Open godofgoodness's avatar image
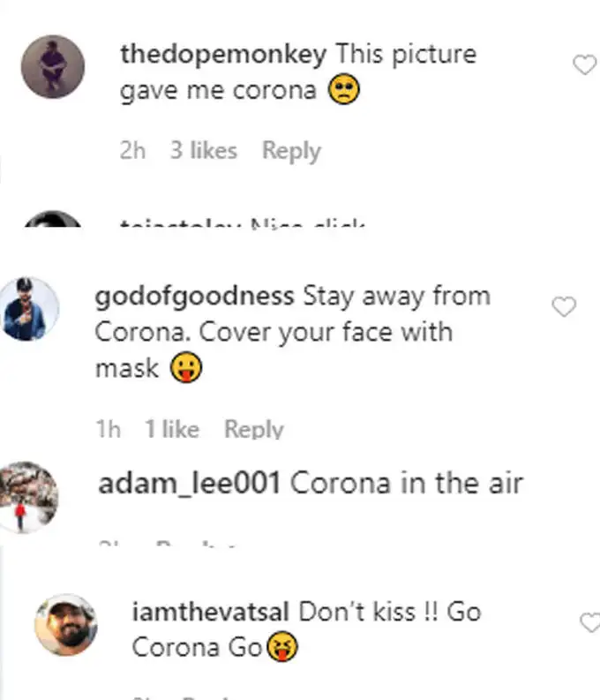 [x=29, y=309]
